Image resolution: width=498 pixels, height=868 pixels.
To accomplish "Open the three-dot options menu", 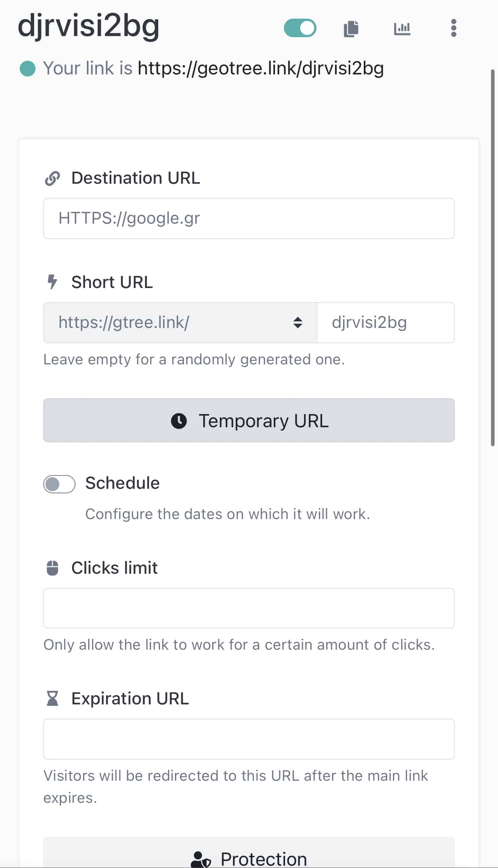I will click(453, 28).
